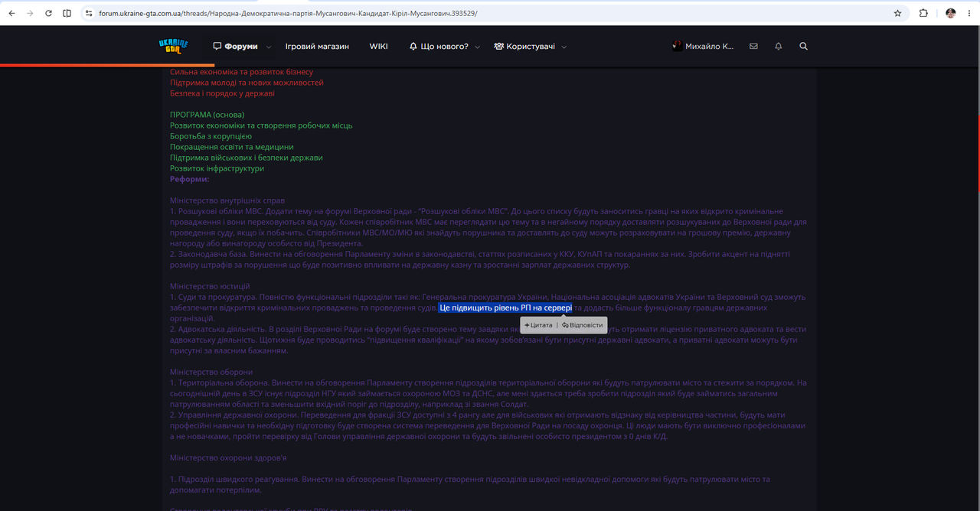Click "Покращення освіти та медицини" line

pyautogui.click(x=231, y=147)
